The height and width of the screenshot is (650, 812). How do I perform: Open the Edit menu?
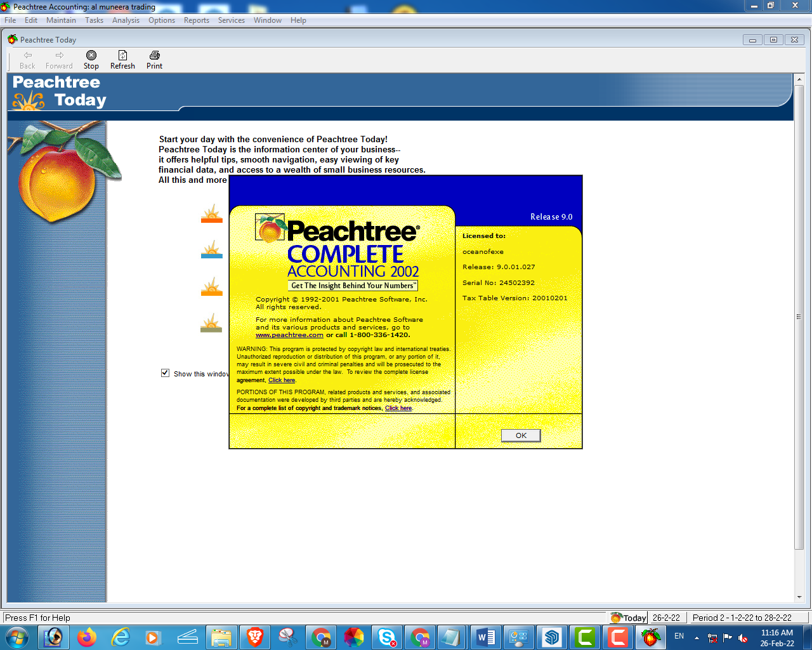31,20
